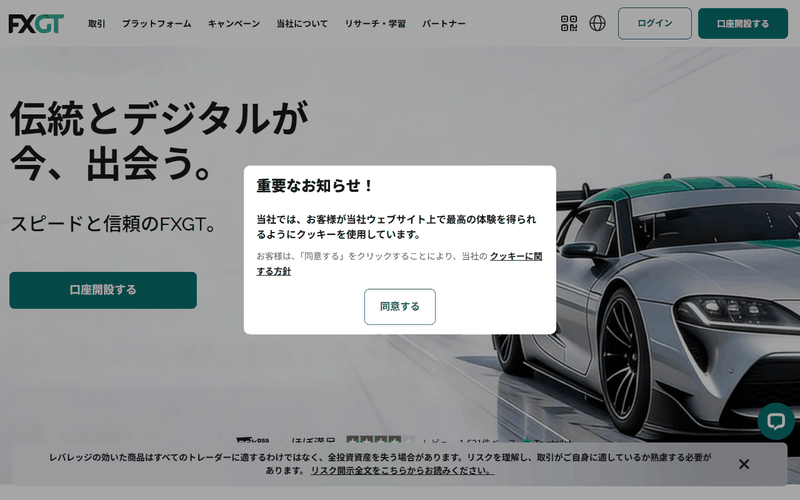Click the 伝統とデジタルが headline

(159, 118)
